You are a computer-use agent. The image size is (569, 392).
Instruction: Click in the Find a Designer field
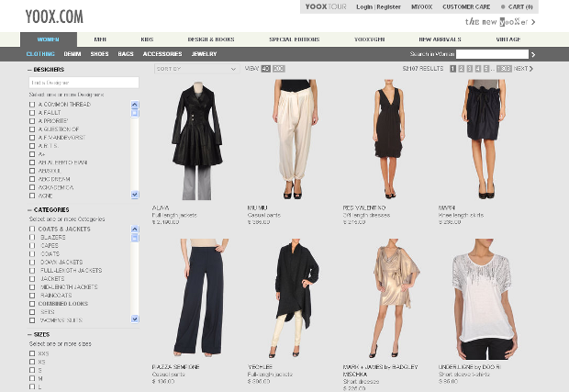(x=84, y=83)
